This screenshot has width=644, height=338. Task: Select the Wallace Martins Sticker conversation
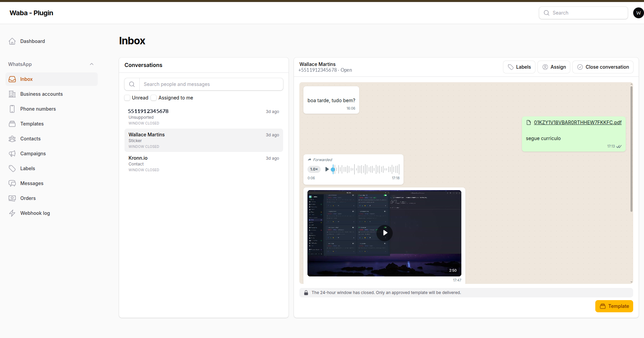coord(204,140)
